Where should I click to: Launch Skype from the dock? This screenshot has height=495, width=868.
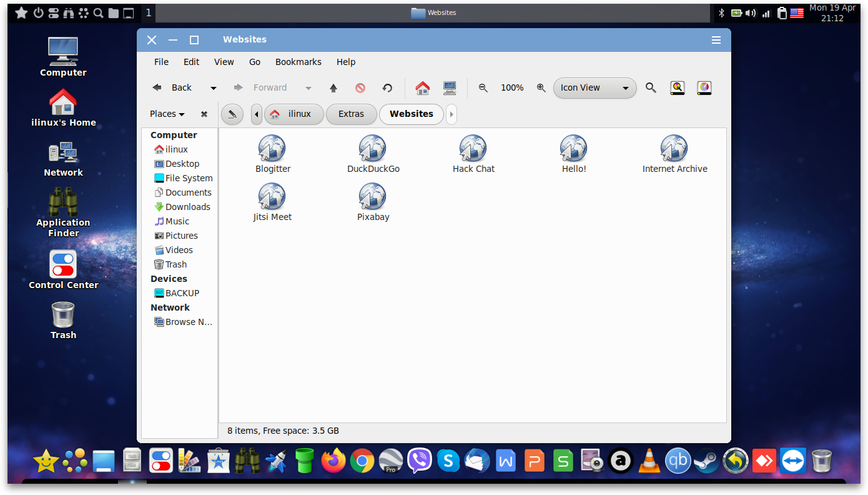[x=448, y=461]
